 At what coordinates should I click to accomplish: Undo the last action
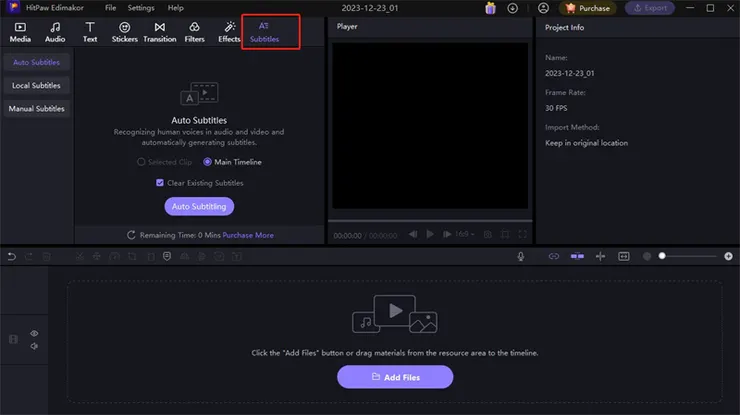tap(12, 256)
